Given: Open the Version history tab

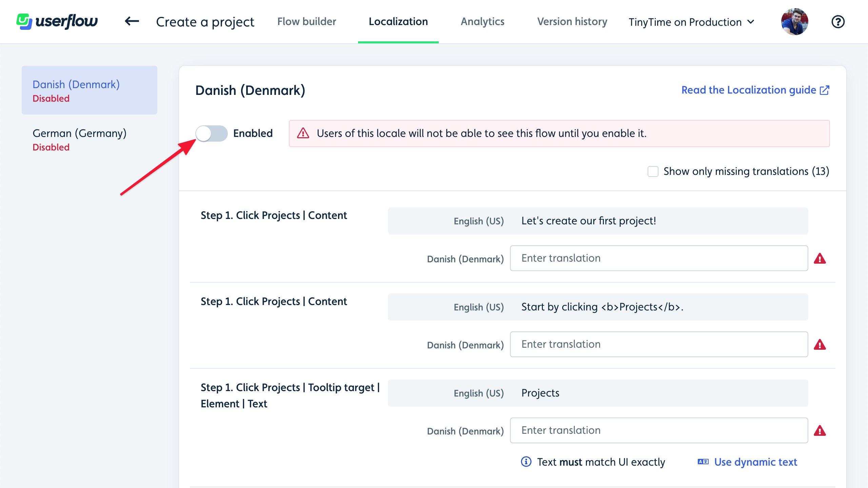Looking at the screenshot, I should click(572, 22).
